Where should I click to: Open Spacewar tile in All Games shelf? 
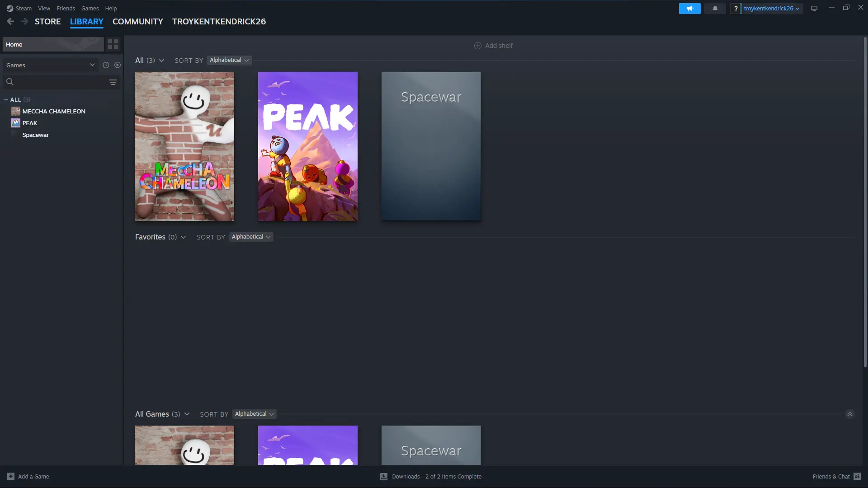point(431,445)
